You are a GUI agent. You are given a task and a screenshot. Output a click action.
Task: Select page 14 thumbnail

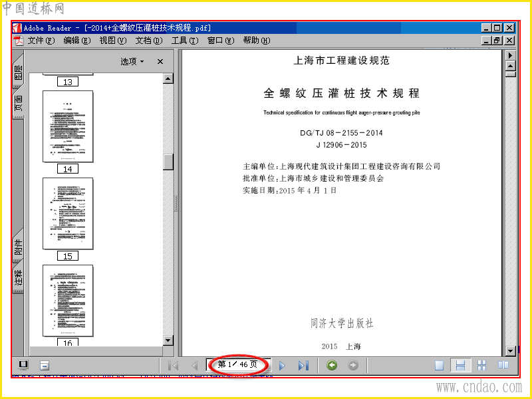tap(68, 126)
